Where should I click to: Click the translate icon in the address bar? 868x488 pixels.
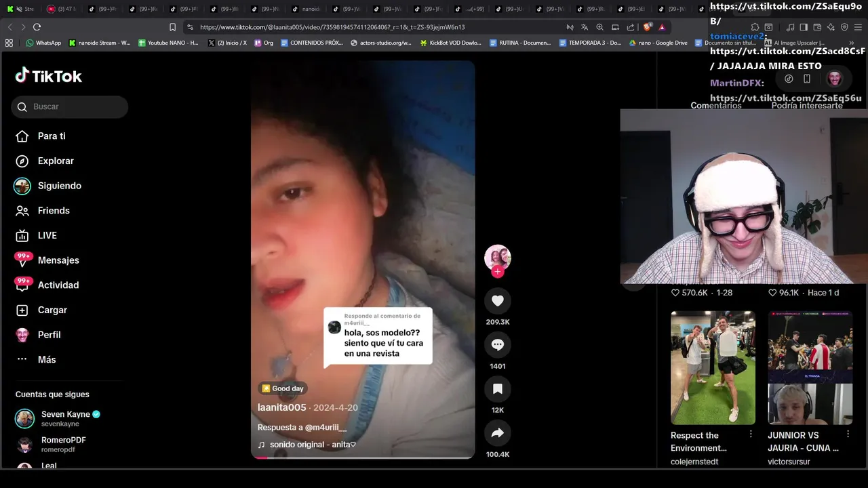[585, 27]
